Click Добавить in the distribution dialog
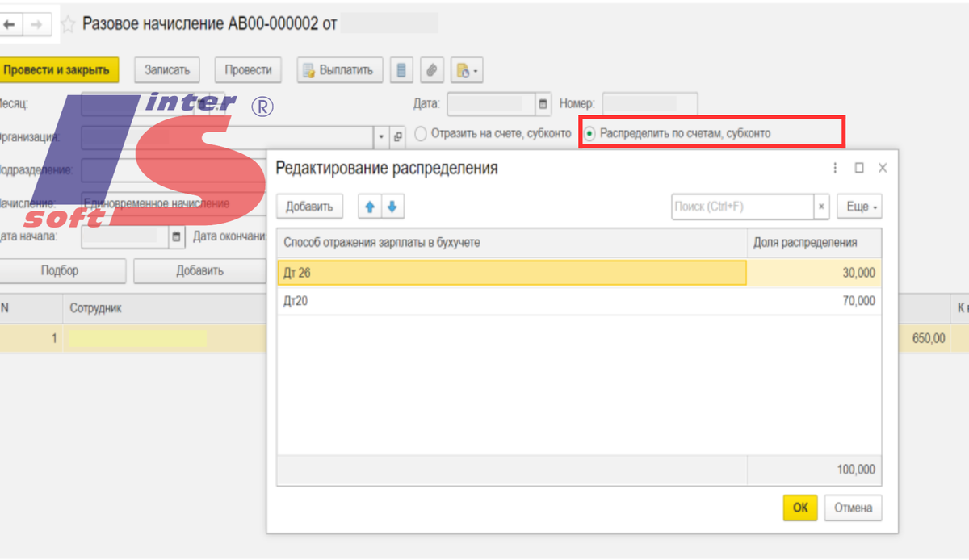Viewport: 969px width, 560px height. [x=310, y=207]
